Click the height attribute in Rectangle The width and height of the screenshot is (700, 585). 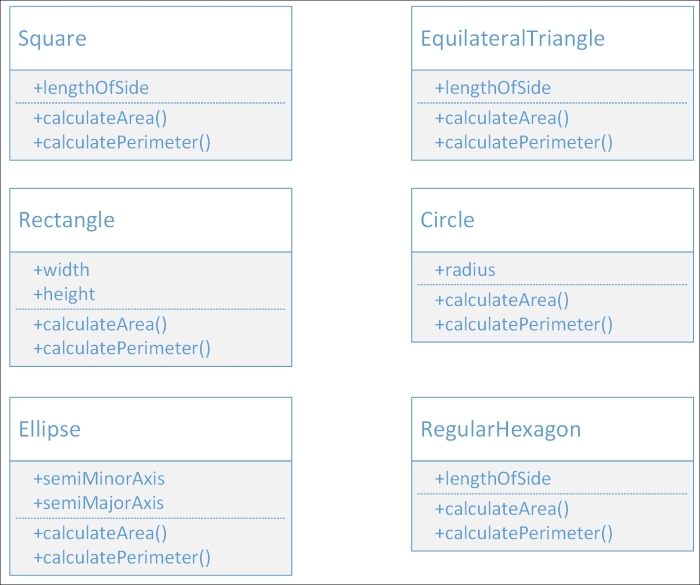[x=64, y=294]
